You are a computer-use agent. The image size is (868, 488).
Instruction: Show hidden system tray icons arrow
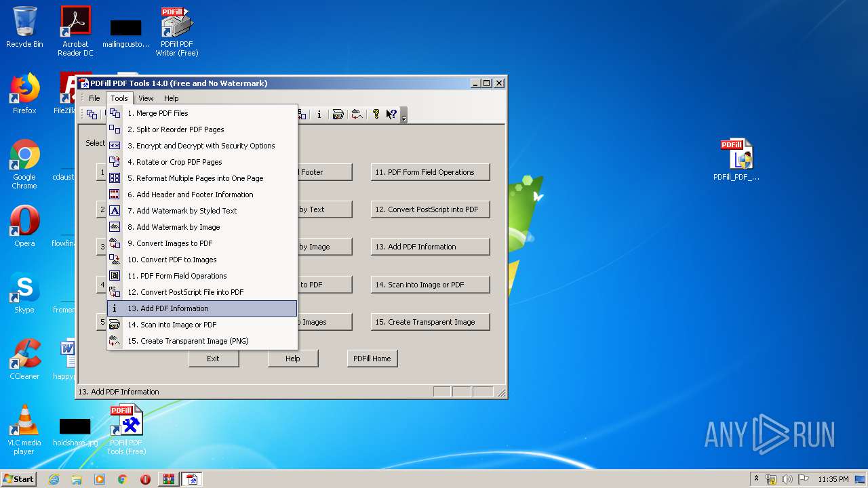[x=756, y=479]
